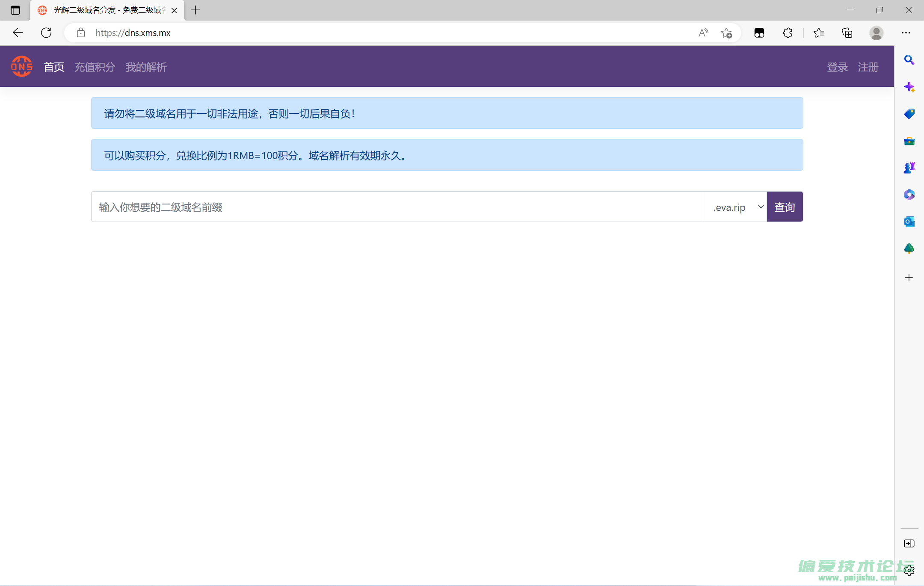Open Outlook from the sidebar
This screenshot has width=924, height=586.
pos(909,222)
